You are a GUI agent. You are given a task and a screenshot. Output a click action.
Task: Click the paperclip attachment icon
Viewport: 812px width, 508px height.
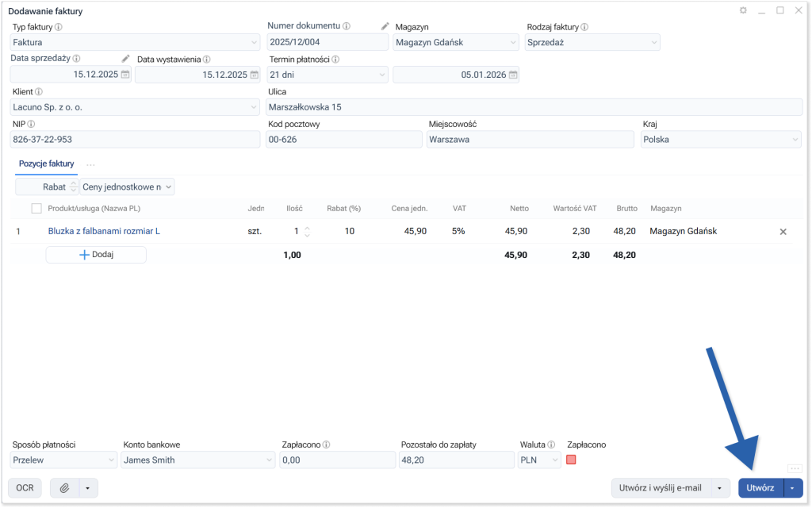point(64,488)
